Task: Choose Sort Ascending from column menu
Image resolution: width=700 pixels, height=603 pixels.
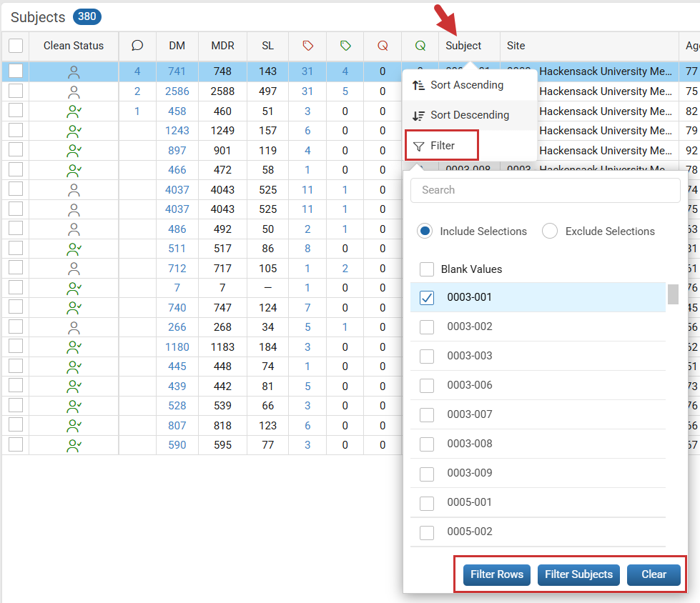Action: click(470, 85)
